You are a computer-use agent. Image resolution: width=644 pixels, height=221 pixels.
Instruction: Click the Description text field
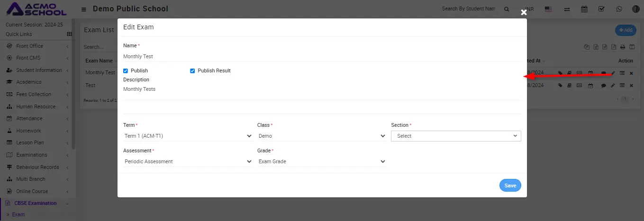tap(322, 89)
